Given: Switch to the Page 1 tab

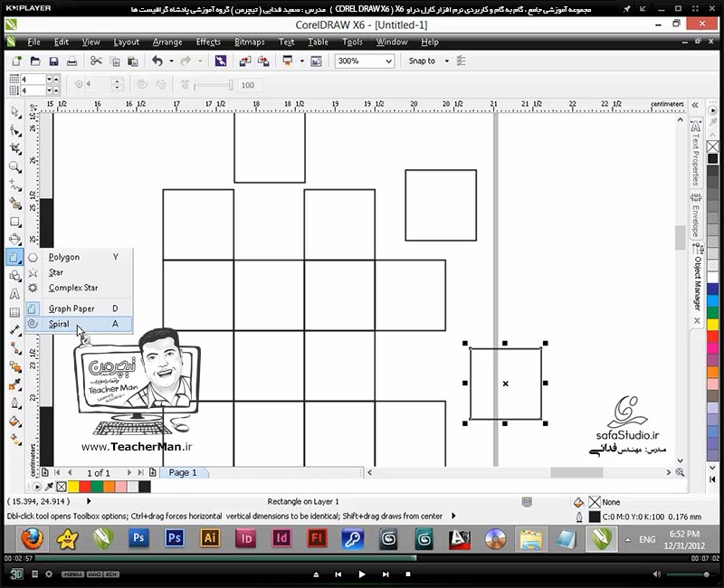Looking at the screenshot, I should click(x=183, y=472).
